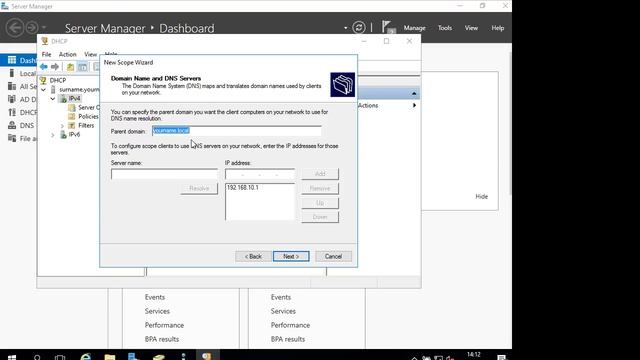
Task: Open the Action menu in DHCP window
Action: coord(67,54)
